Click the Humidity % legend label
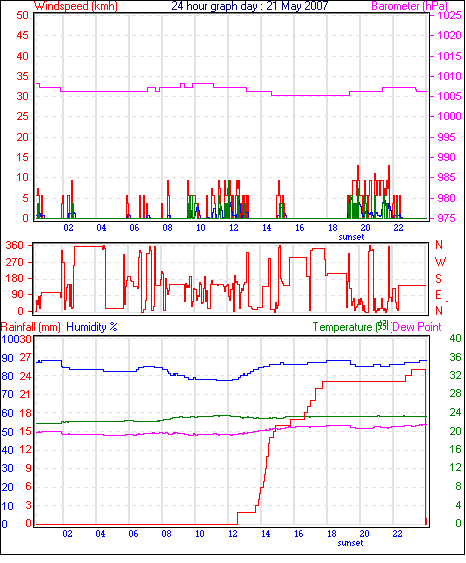Screen dimensions: 466x563 coord(92,327)
